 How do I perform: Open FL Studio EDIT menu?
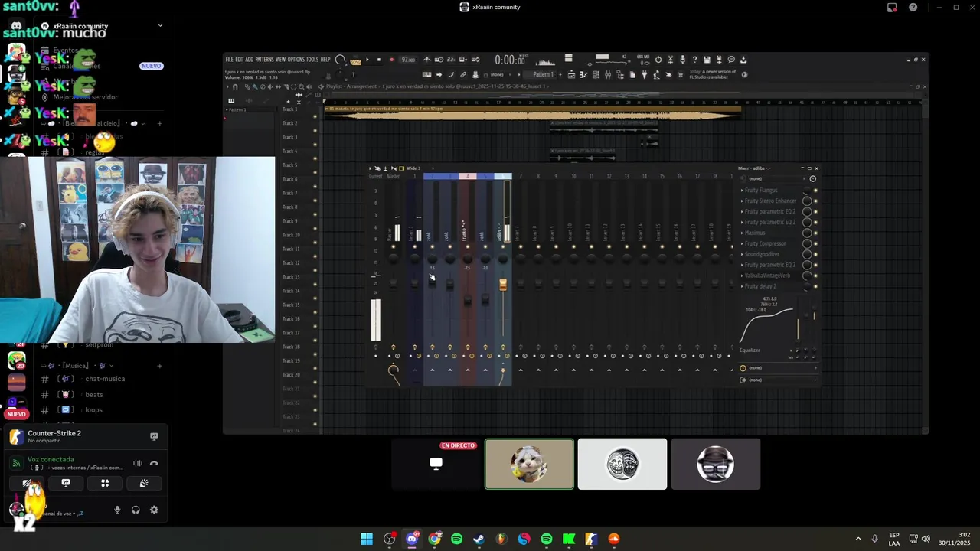tap(240, 59)
